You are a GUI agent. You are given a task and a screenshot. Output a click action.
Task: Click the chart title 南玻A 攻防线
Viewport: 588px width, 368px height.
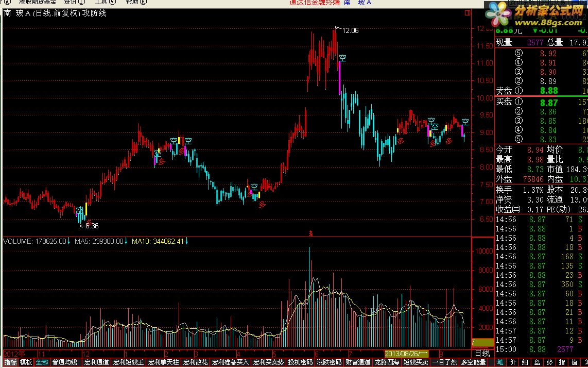tap(55, 13)
